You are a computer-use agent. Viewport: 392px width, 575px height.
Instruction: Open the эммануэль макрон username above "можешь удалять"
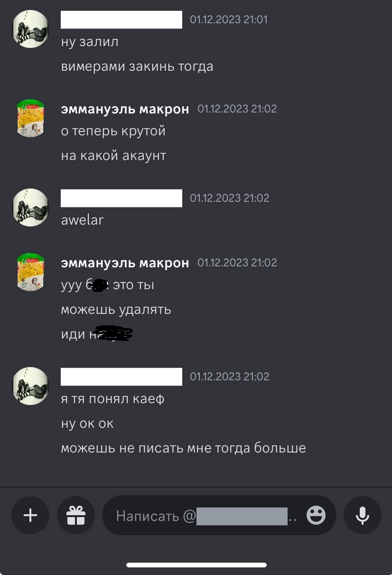[x=125, y=263]
